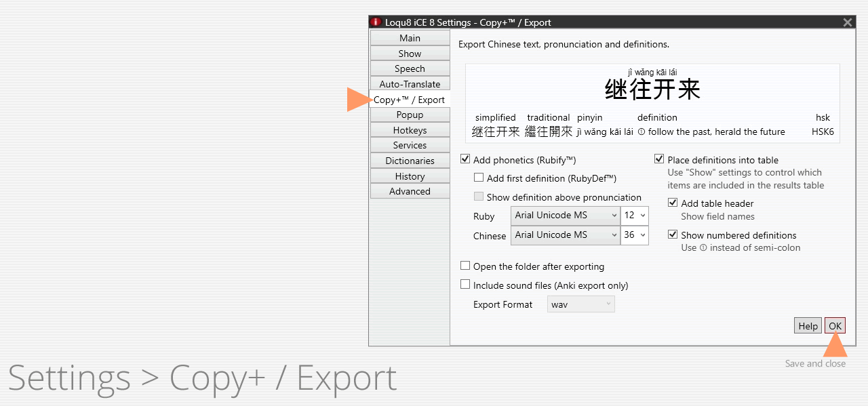The width and height of the screenshot is (868, 406).
Task: Open the Speech settings section
Action: click(x=410, y=68)
